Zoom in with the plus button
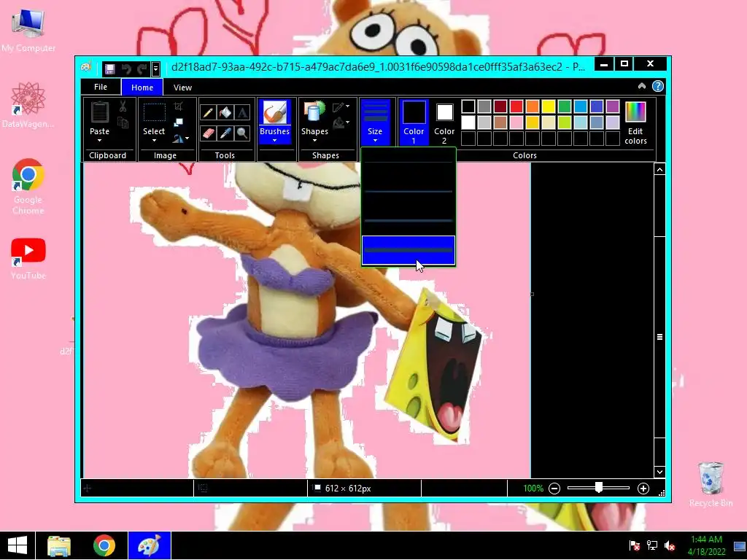 tap(643, 489)
